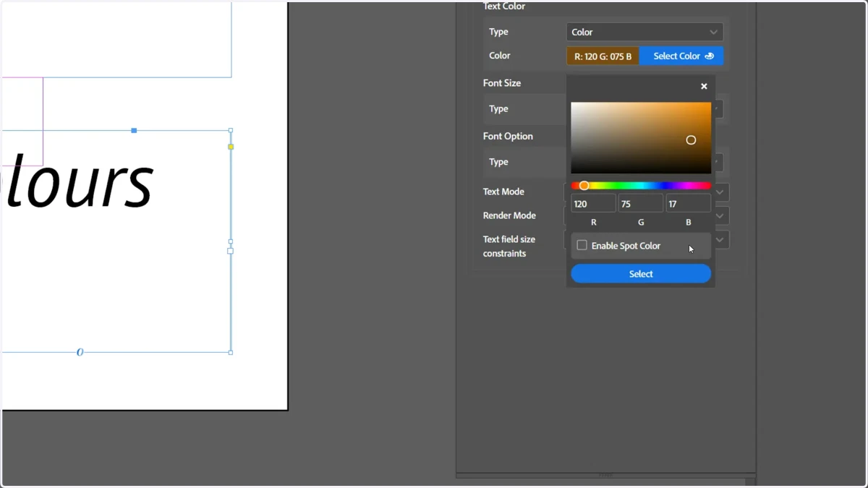Click the Text Color heading
Viewport: 868px width, 488px height.
(x=504, y=7)
